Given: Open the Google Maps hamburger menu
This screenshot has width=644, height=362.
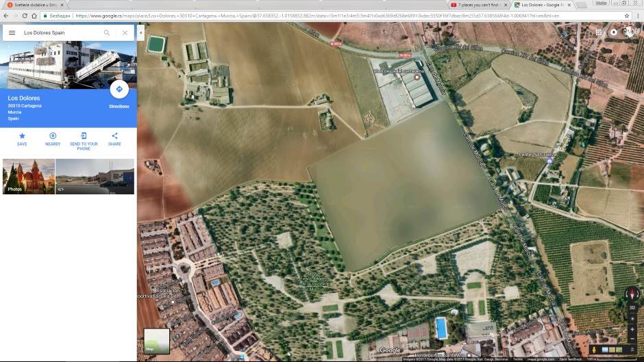Looking at the screenshot, I should tap(12, 33).
